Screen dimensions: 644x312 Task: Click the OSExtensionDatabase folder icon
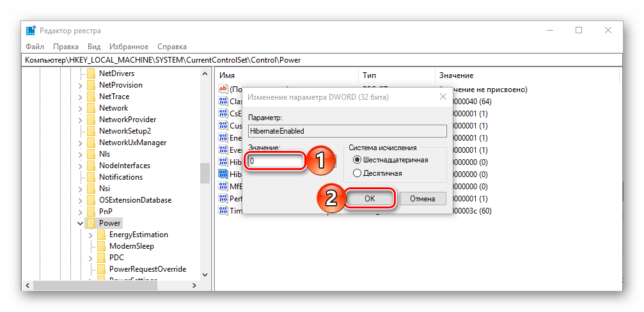[91, 200]
